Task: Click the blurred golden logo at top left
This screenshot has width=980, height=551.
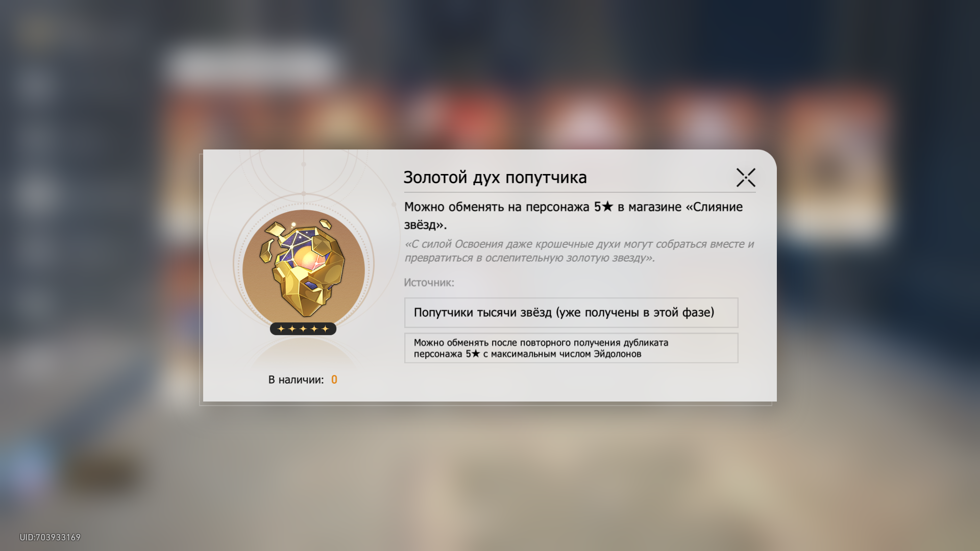Action: 48,31
